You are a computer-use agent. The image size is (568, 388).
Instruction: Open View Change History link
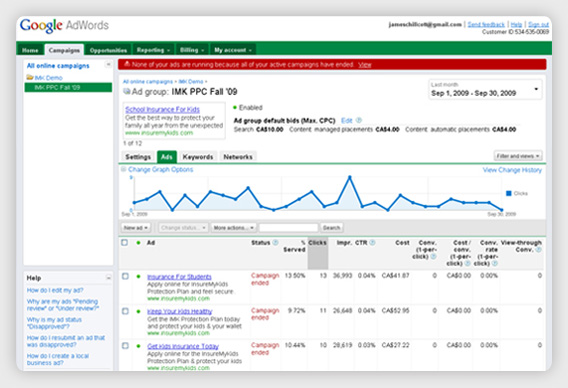pos(512,170)
